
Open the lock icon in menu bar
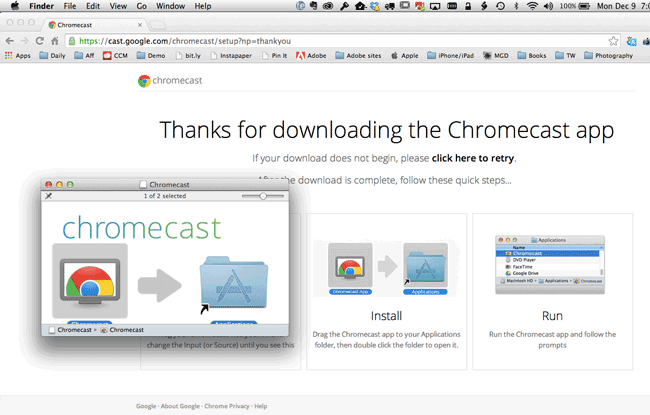468,6
